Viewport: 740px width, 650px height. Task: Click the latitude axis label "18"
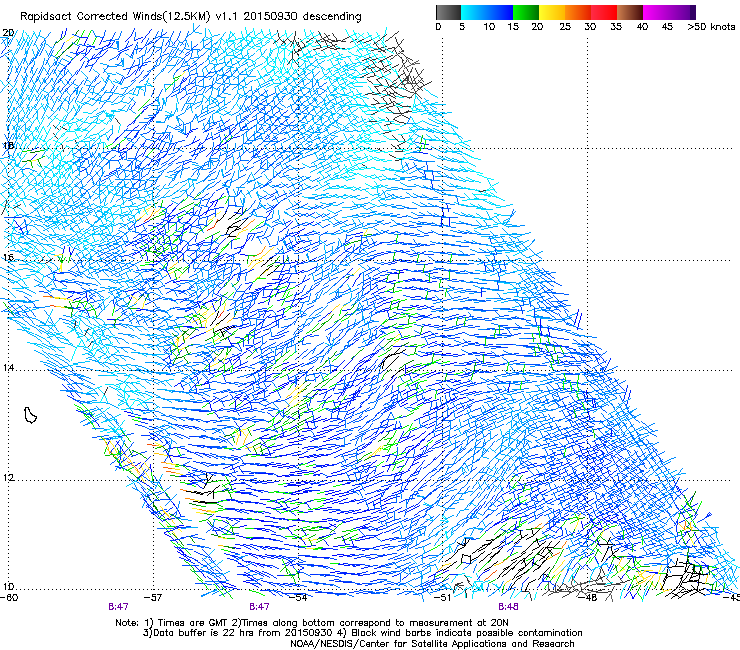tap(8, 145)
